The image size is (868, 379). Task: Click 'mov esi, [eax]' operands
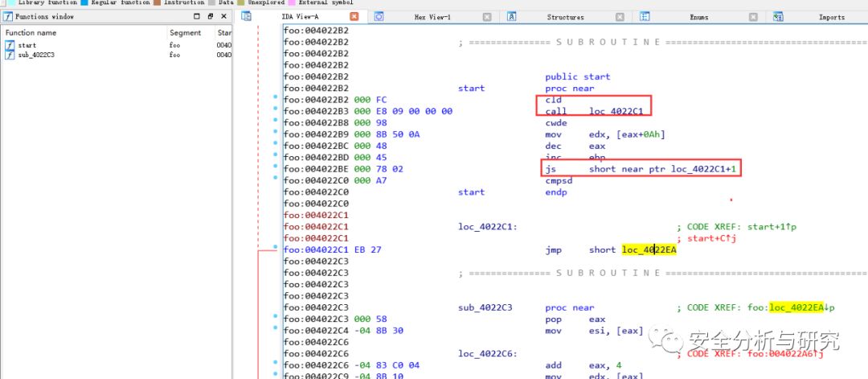616,331
